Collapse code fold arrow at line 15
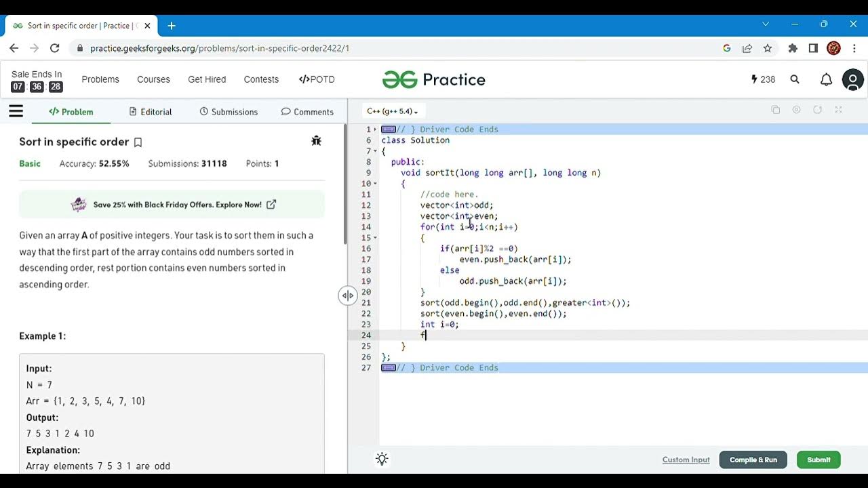Screen dimensions: 868x488 [x=375, y=238]
